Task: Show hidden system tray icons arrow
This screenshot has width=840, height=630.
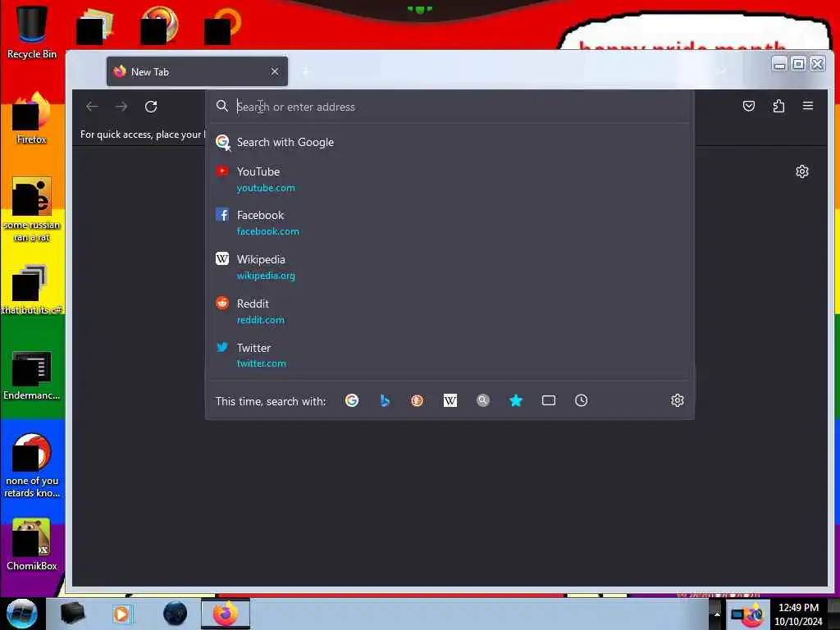Action: [717, 614]
